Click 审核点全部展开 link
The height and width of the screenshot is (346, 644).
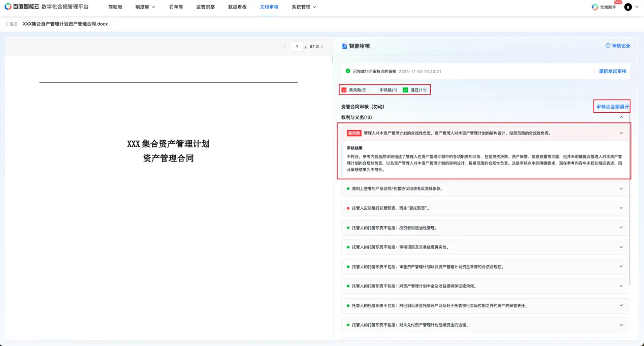point(612,107)
